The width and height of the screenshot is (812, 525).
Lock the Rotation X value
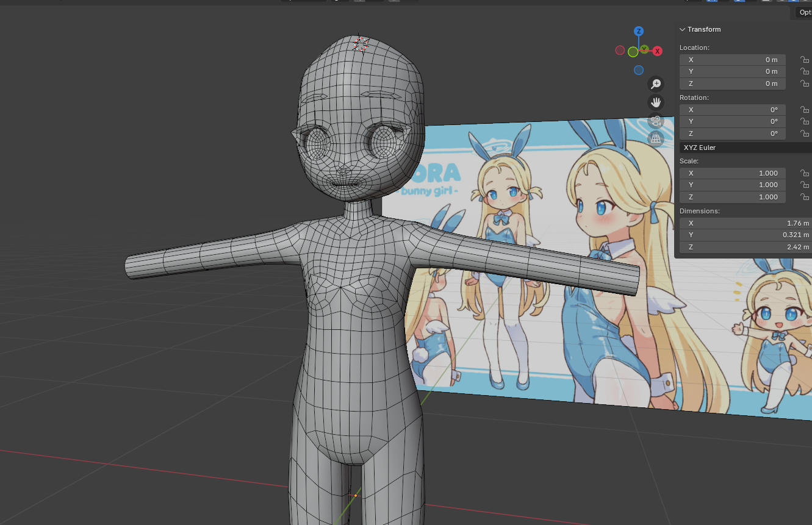[805, 110]
